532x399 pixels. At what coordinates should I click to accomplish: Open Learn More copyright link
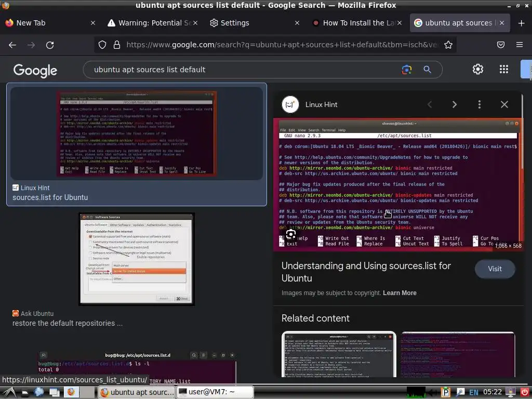click(x=400, y=293)
